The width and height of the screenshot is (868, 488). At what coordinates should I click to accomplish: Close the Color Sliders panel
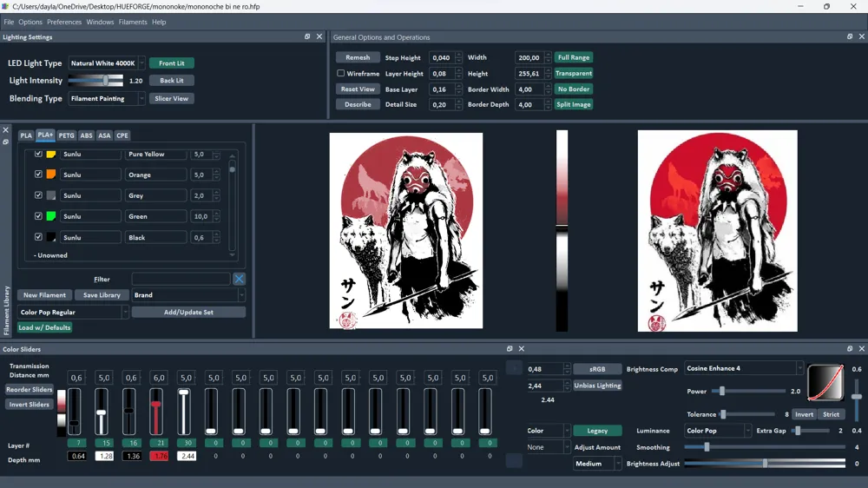(x=522, y=348)
